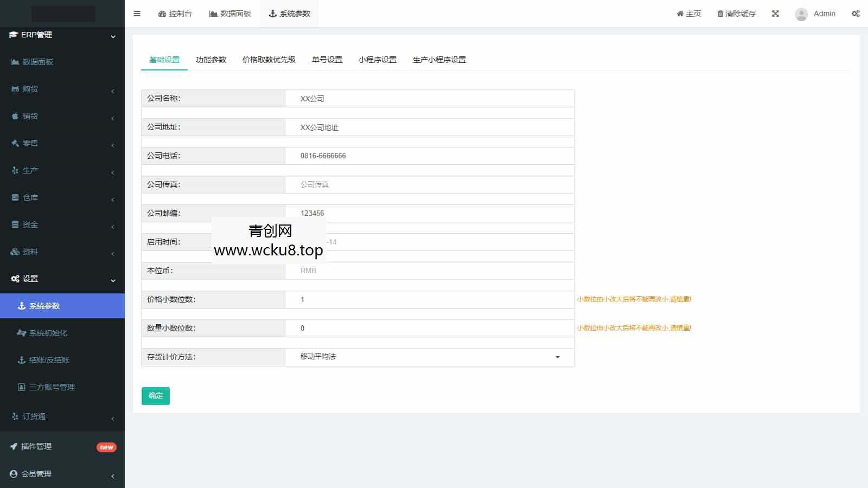Click the settings gear icon at top right
Image resolution: width=868 pixels, height=488 pixels.
(x=856, y=14)
